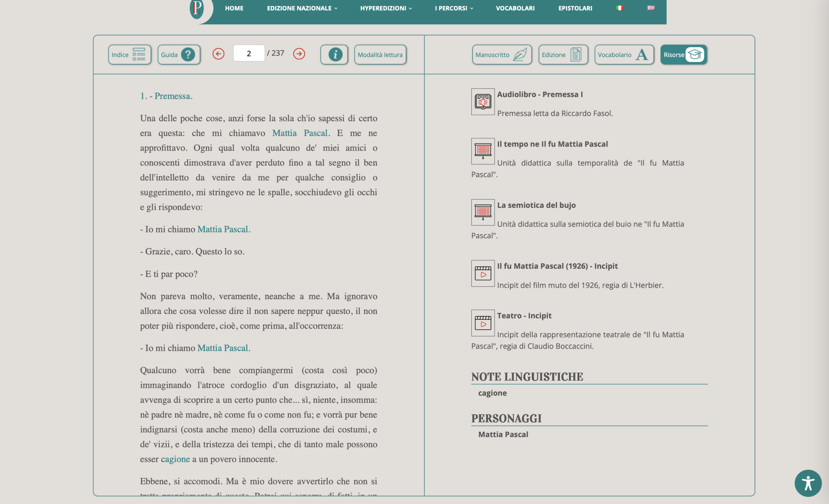The height and width of the screenshot is (504, 829).
Task: Play the 1926 film Incipit video icon
Action: click(x=483, y=273)
